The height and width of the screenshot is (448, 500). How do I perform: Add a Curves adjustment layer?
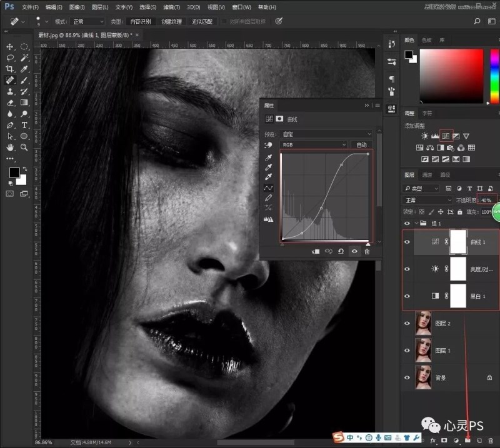point(446,136)
